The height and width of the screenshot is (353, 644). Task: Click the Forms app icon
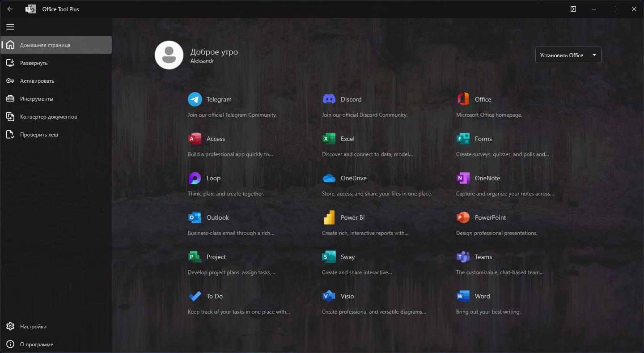(463, 139)
